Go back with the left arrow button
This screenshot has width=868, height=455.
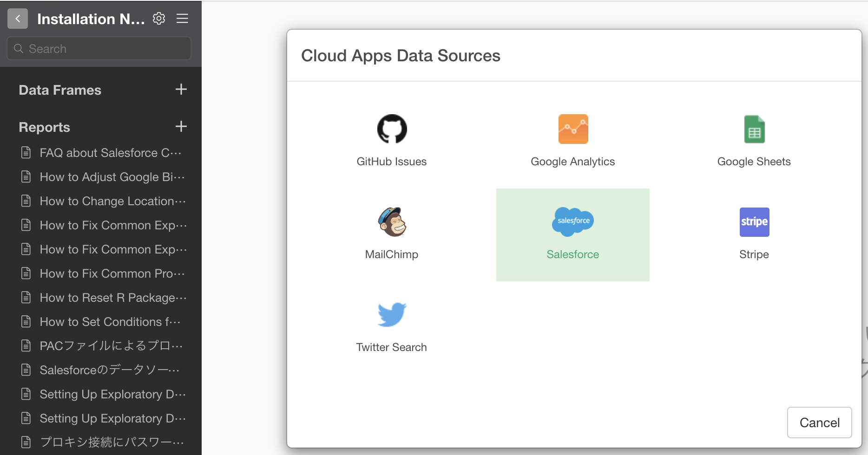click(x=18, y=19)
